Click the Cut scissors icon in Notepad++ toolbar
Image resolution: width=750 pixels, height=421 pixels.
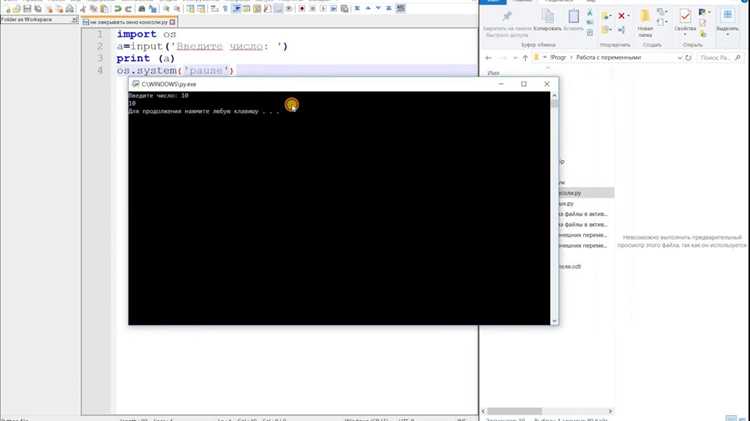pos(83,9)
